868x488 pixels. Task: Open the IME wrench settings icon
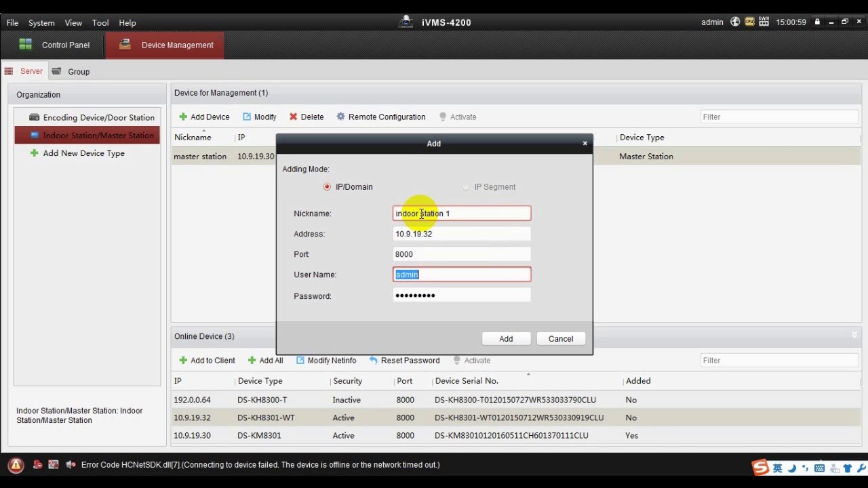pos(862,468)
